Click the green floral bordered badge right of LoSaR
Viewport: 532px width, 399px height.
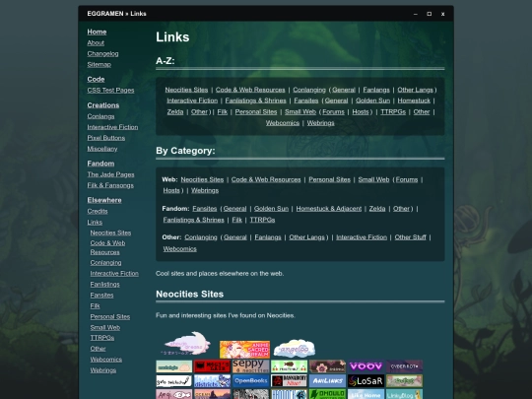[x=405, y=380]
